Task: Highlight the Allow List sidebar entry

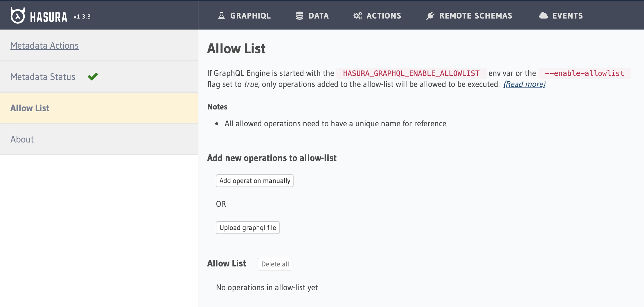Action: click(x=30, y=108)
